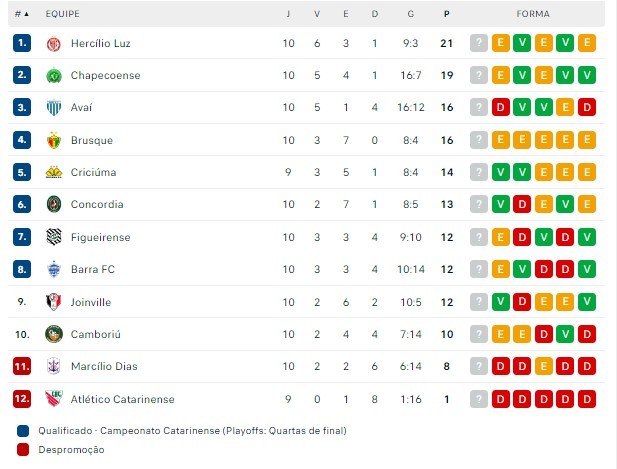Click the Hercílio Luz team crest

coord(54,43)
